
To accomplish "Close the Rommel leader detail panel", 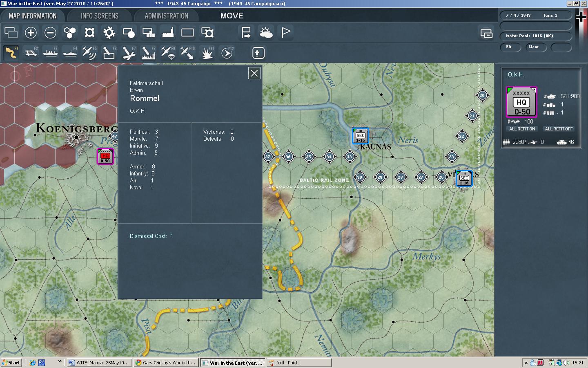I will [254, 73].
